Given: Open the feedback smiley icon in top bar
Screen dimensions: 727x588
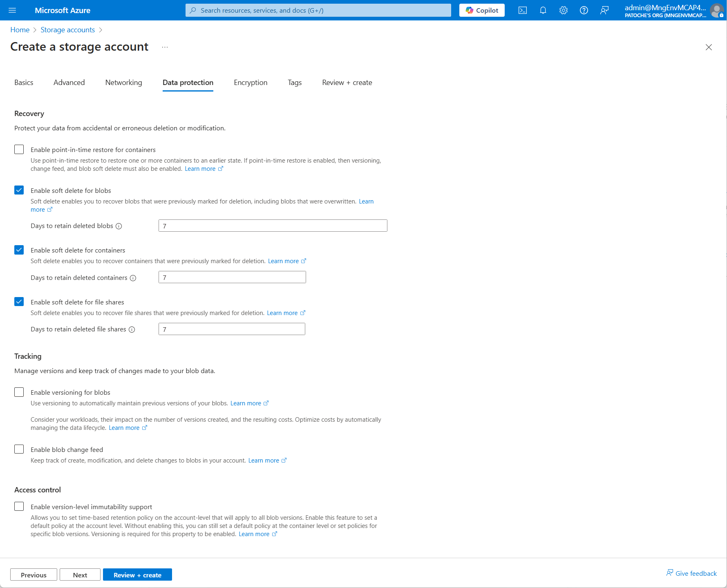Looking at the screenshot, I should (x=604, y=10).
